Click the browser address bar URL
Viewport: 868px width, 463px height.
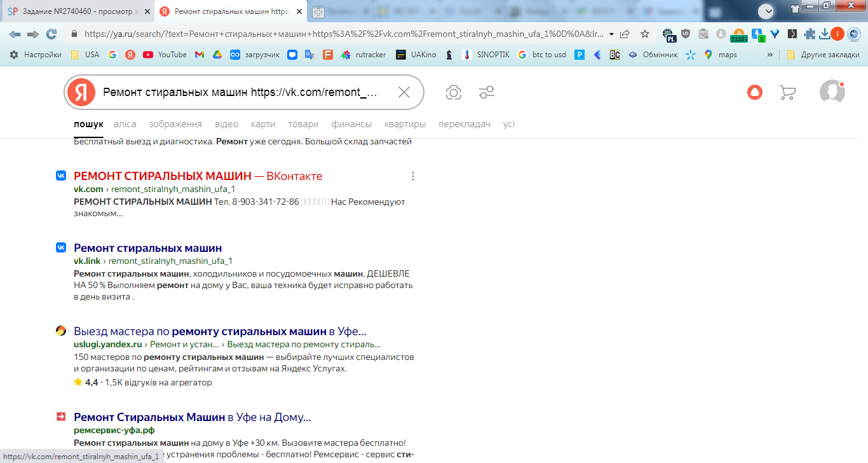click(x=344, y=34)
